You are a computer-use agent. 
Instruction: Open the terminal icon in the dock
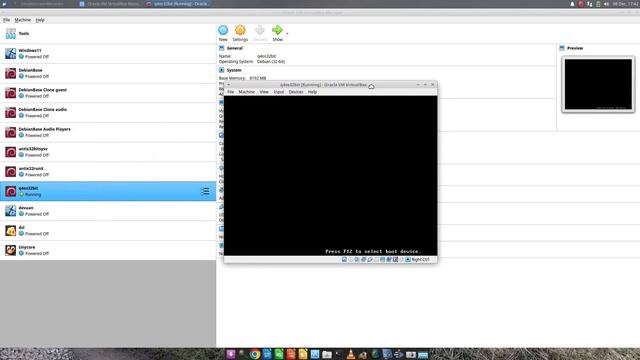pyautogui.click(x=339, y=354)
